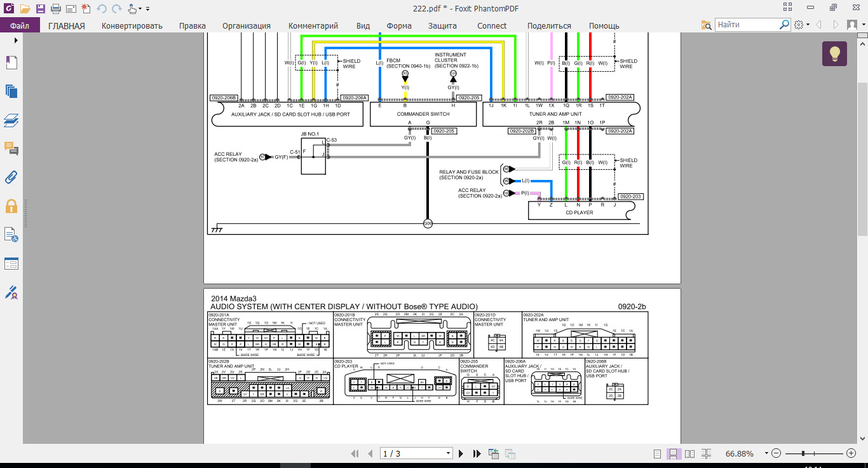
Task: Open the Layers panel
Action: point(11,120)
